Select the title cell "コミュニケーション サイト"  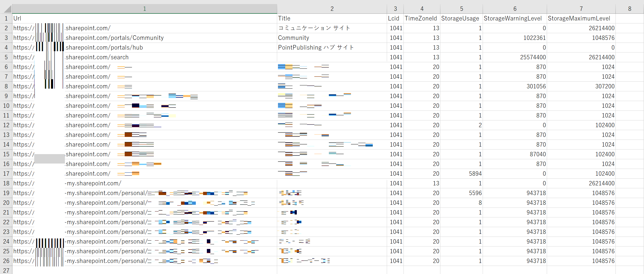tap(332, 28)
